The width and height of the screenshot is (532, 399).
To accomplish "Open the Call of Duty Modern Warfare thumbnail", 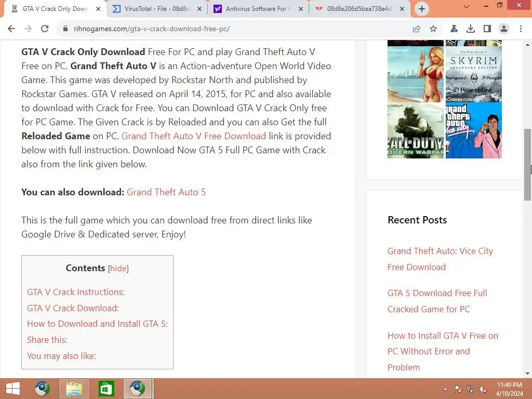I will [x=416, y=130].
